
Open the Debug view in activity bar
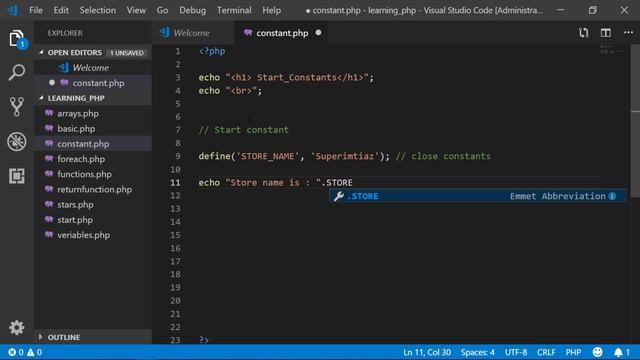(x=17, y=142)
